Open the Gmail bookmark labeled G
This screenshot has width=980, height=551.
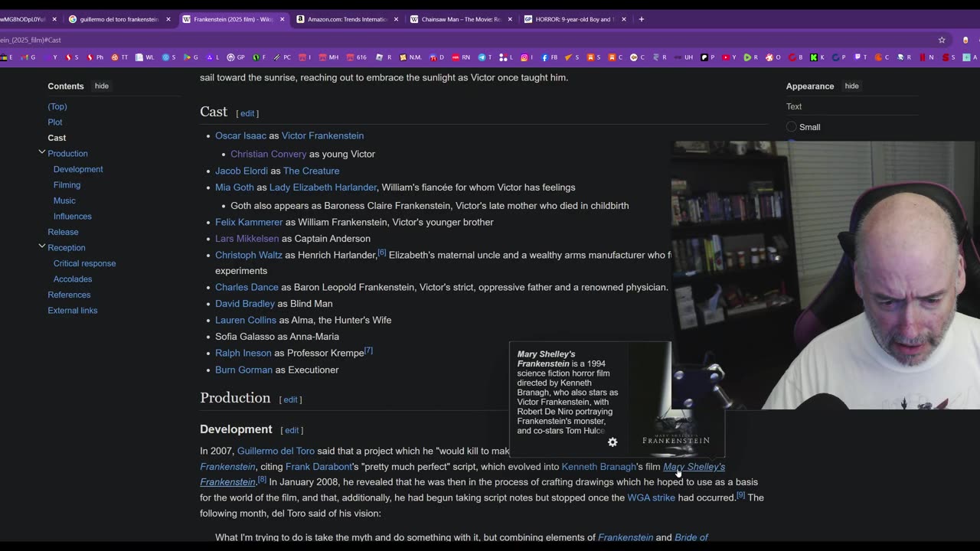point(29,57)
